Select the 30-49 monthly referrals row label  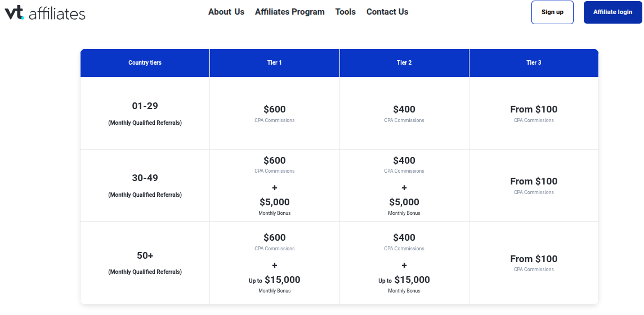pos(145,178)
